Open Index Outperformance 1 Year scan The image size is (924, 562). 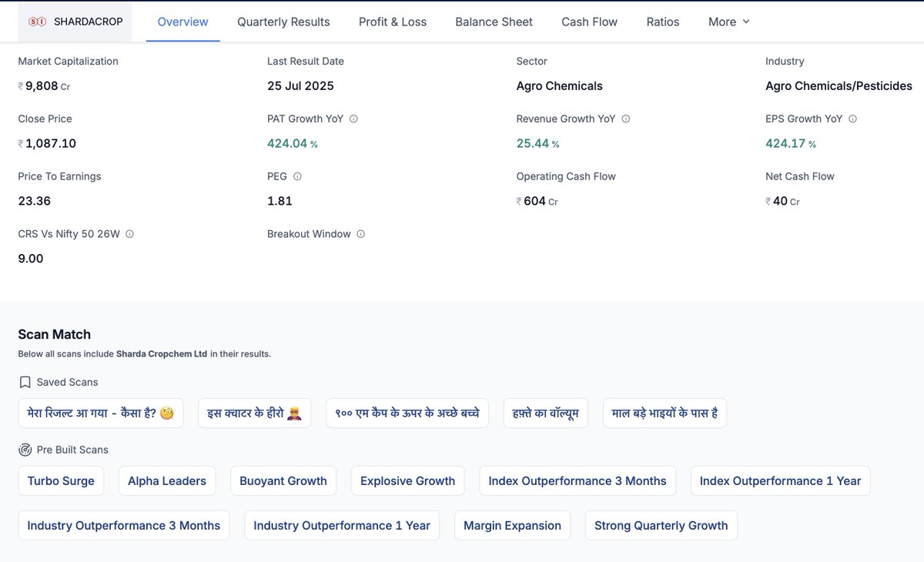point(780,481)
